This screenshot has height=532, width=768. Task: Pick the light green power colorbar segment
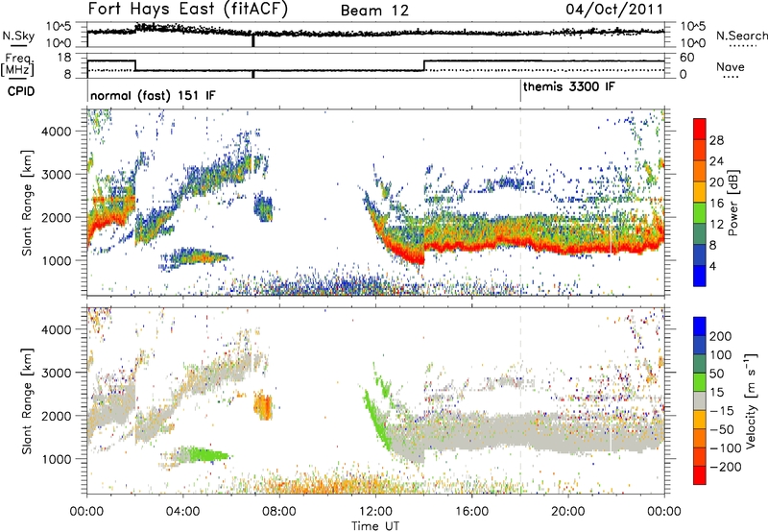pyautogui.click(x=700, y=213)
